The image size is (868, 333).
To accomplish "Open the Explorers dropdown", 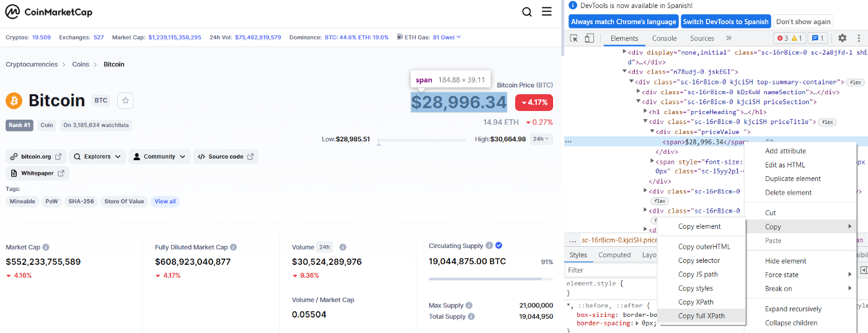I will coord(97,157).
